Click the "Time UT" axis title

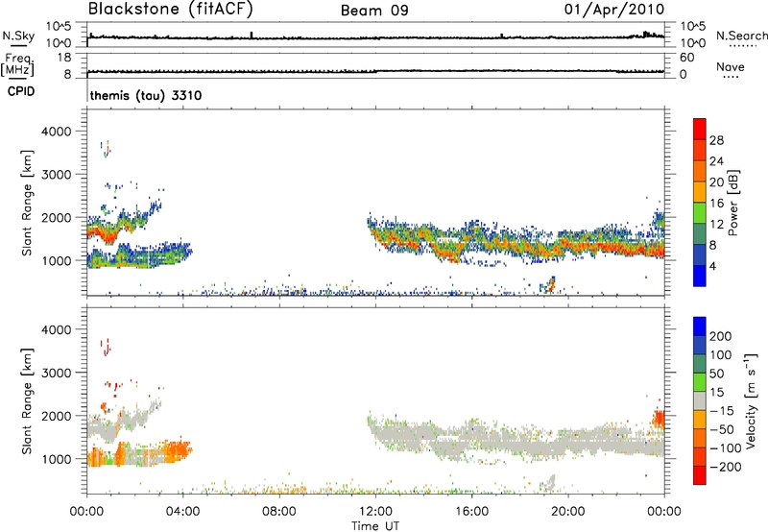click(x=375, y=525)
